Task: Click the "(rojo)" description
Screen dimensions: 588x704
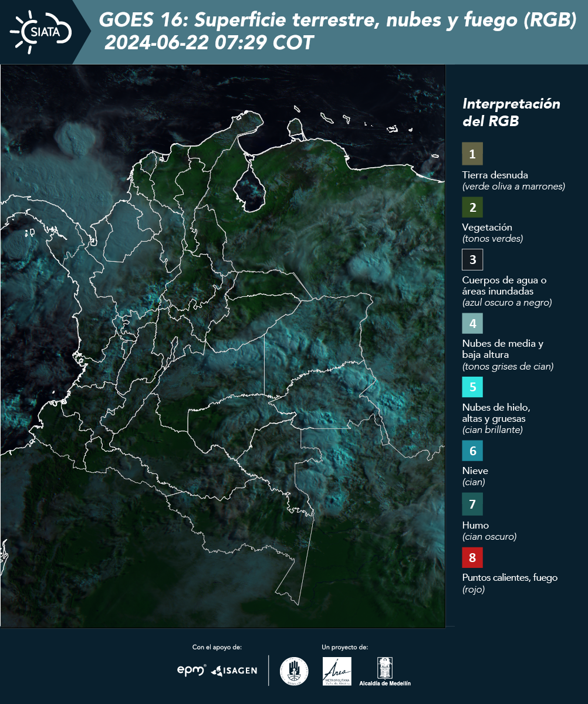Action: click(x=474, y=590)
